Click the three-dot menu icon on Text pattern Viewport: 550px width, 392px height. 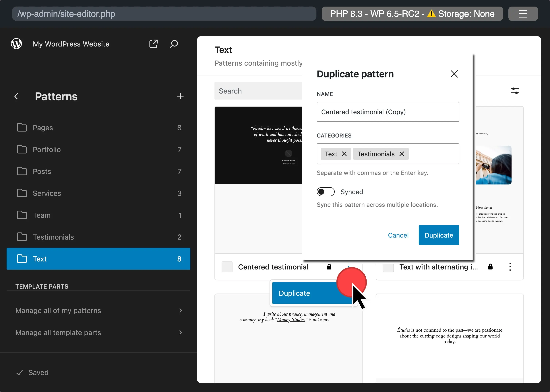[x=510, y=267]
